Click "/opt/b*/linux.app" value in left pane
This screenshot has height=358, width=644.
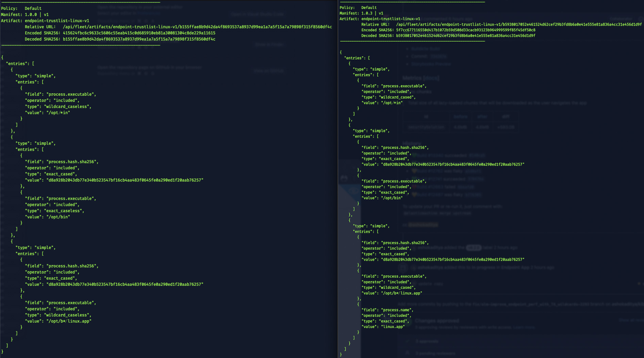click(x=69, y=321)
